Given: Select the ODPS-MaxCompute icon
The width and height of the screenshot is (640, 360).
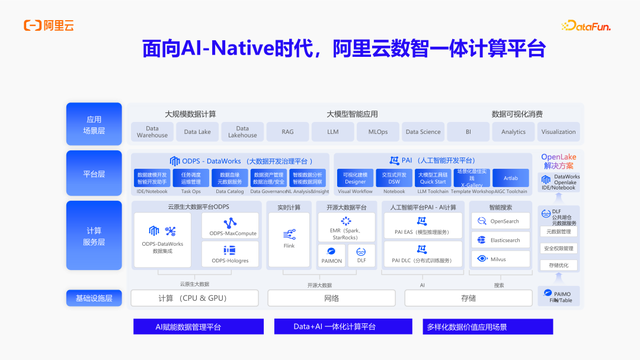Looking at the screenshot, I should point(230,223).
